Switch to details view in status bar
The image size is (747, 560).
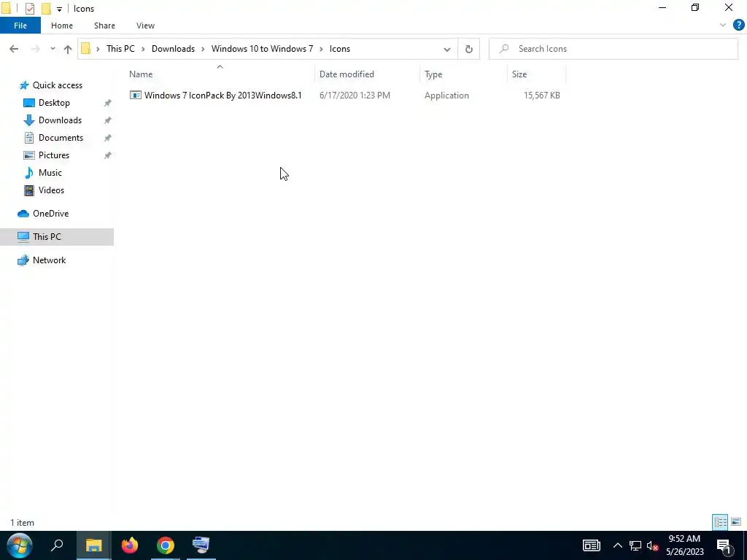point(720,522)
